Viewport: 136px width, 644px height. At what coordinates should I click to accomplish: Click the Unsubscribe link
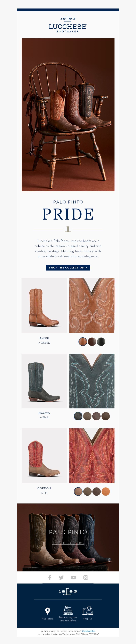coord(89,631)
